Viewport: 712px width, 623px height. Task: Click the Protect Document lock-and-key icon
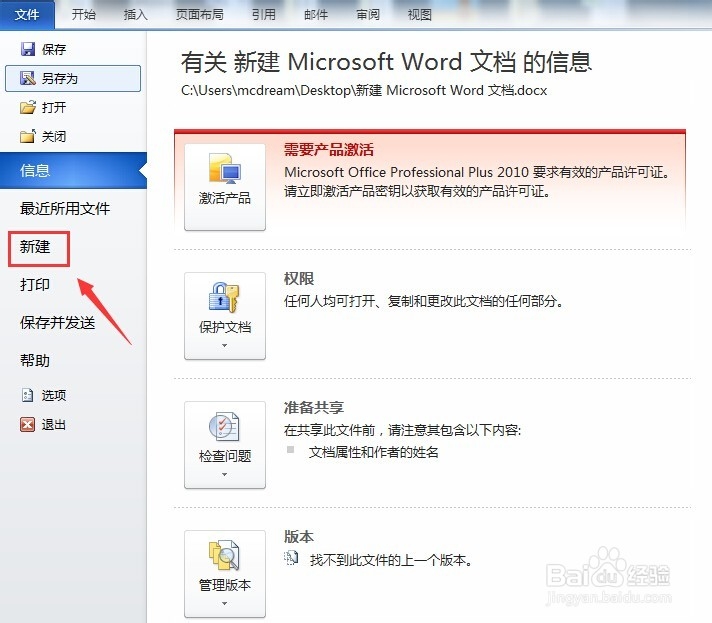224,298
